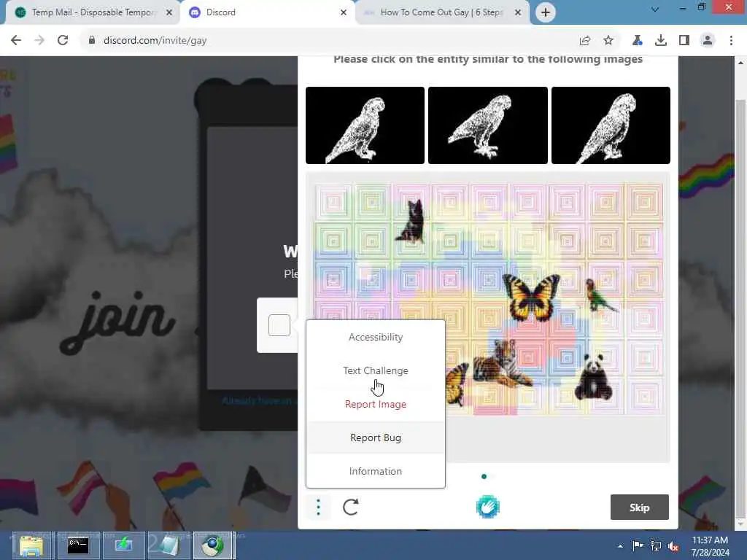Open Chrome three-dot menu
The image size is (747, 560).
pyautogui.click(x=731, y=41)
